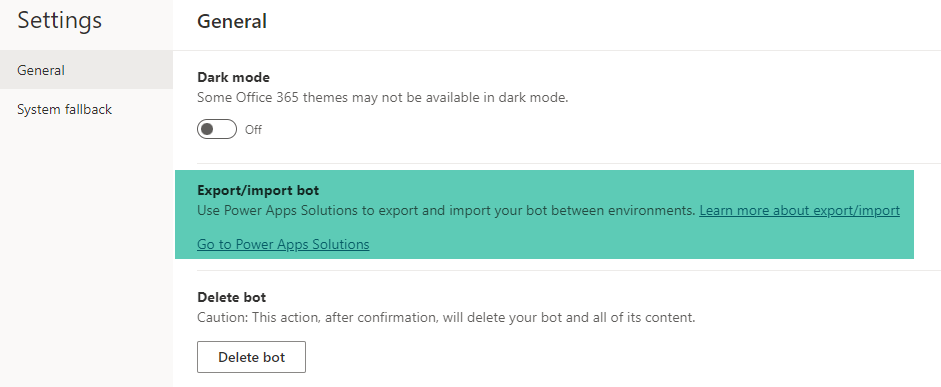Click the Settings title in the sidebar
The width and height of the screenshot is (941, 387).
(x=59, y=20)
